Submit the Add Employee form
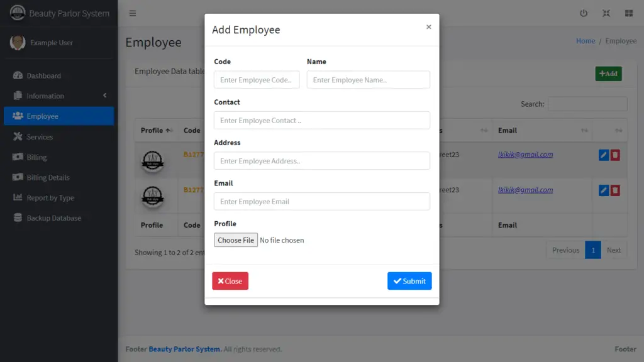 tap(409, 281)
